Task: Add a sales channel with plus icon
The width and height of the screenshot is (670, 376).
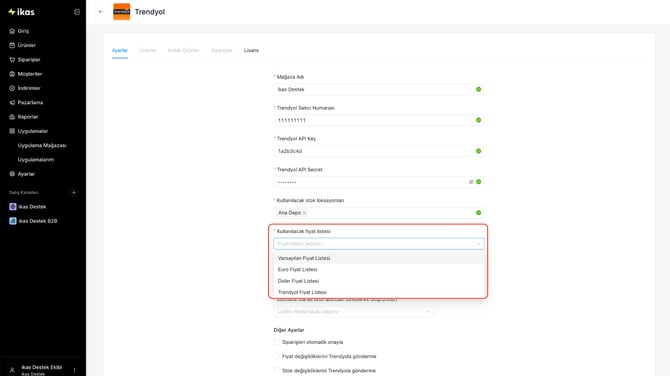Action: pos(73,193)
